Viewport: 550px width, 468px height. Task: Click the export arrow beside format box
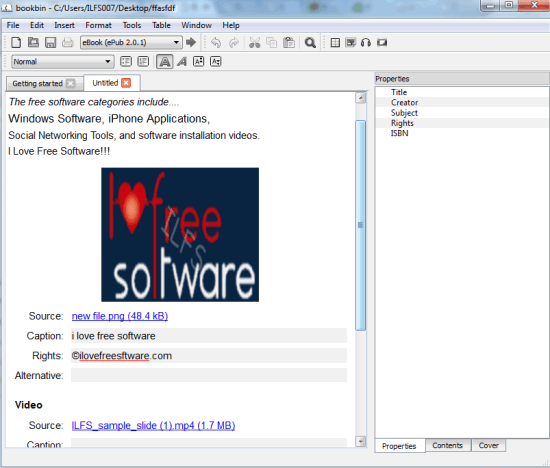coord(191,42)
